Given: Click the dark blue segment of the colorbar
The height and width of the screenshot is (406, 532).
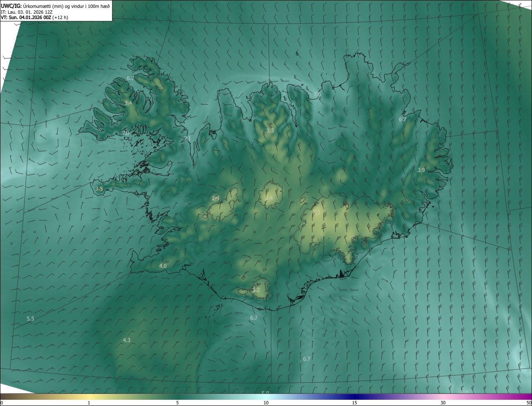Looking at the screenshot, I should [355, 397].
